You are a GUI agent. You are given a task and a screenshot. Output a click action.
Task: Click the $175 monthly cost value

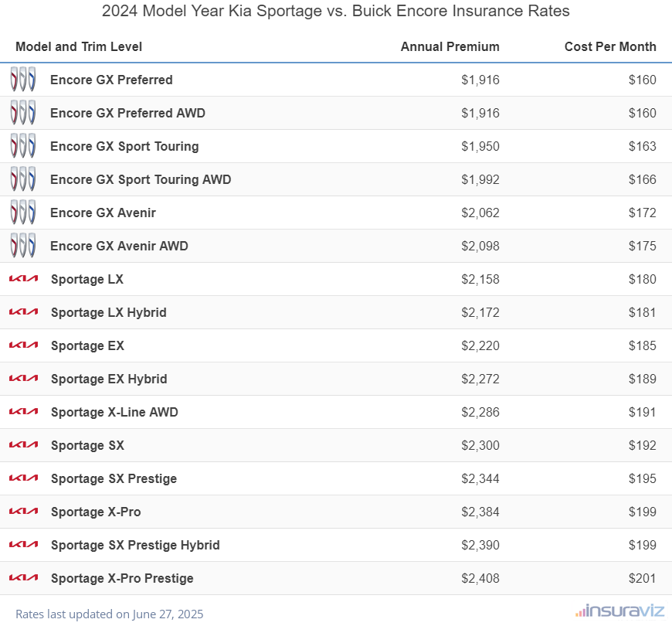[x=643, y=246]
